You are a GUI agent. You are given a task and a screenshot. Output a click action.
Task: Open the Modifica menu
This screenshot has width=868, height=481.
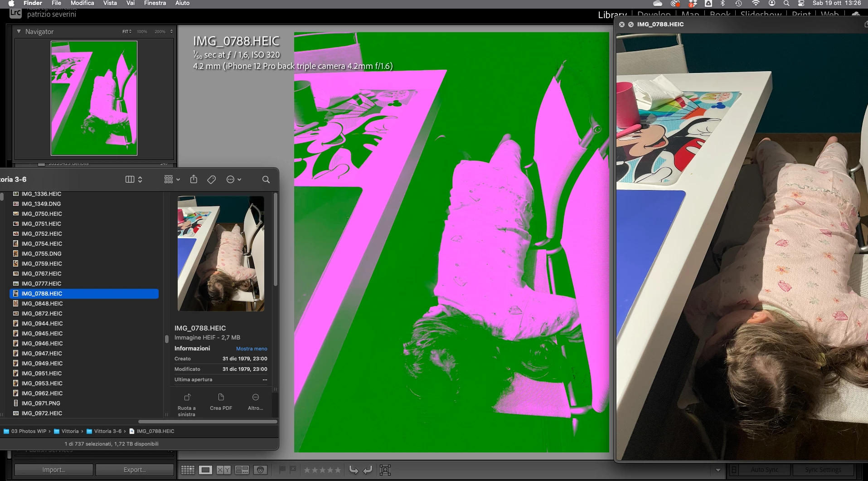82,3
